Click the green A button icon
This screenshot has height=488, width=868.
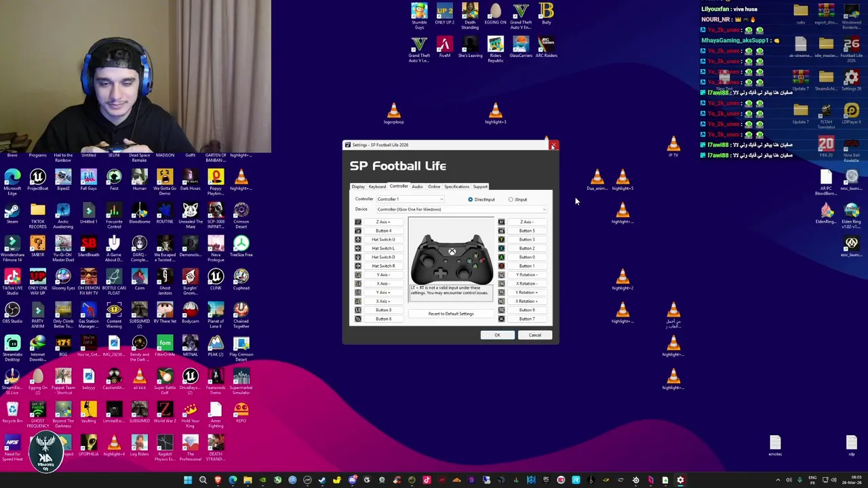pyautogui.click(x=501, y=257)
